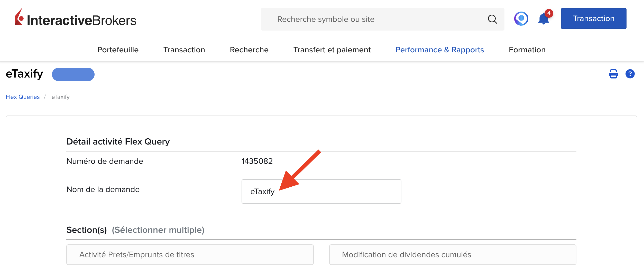The image size is (644, 268).
Task: Open the help question mark icon
Action: click(630, 74)
